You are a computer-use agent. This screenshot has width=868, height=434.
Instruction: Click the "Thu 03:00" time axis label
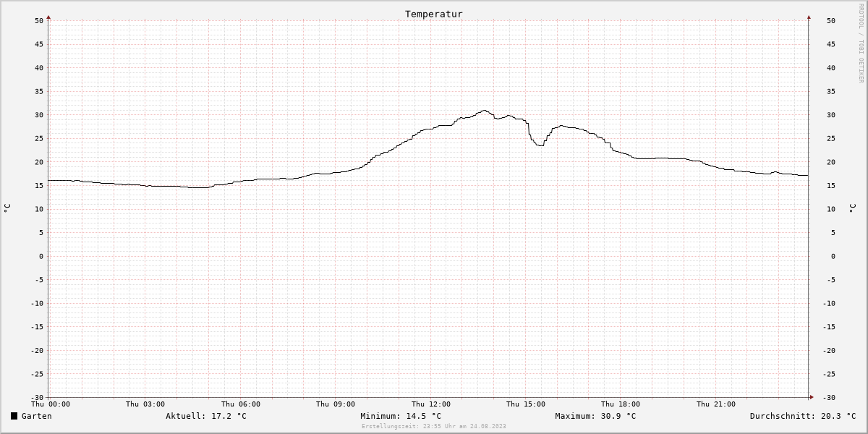[x=145, y=404]
